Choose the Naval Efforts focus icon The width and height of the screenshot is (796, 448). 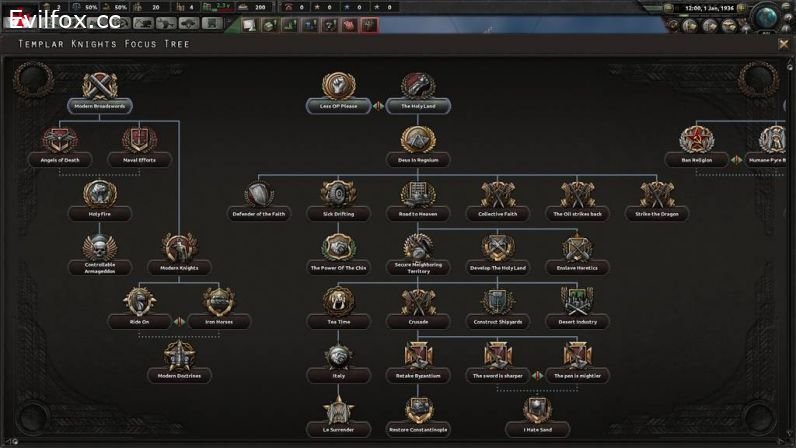pyautogui.click(x=140, y=140)
